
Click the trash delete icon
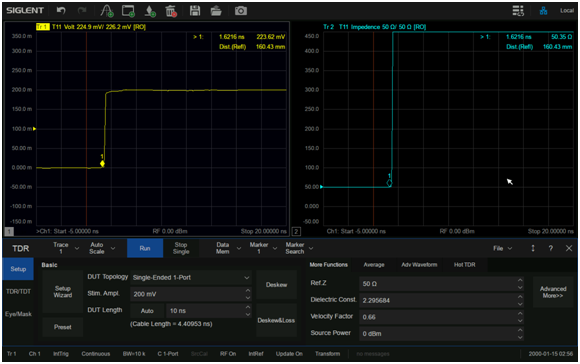point(171,11)
